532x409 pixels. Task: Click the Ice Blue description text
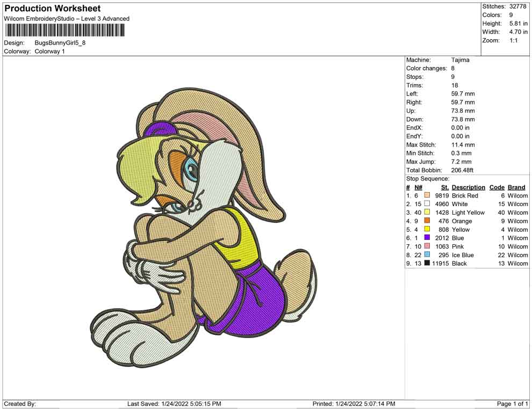tap(463, 255)
